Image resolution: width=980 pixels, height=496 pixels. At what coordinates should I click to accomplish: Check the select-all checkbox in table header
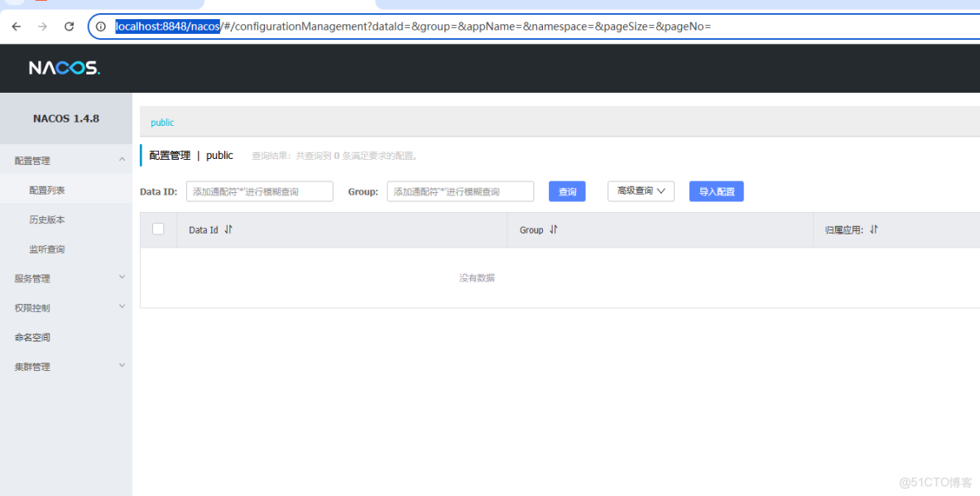pos(157,229)
